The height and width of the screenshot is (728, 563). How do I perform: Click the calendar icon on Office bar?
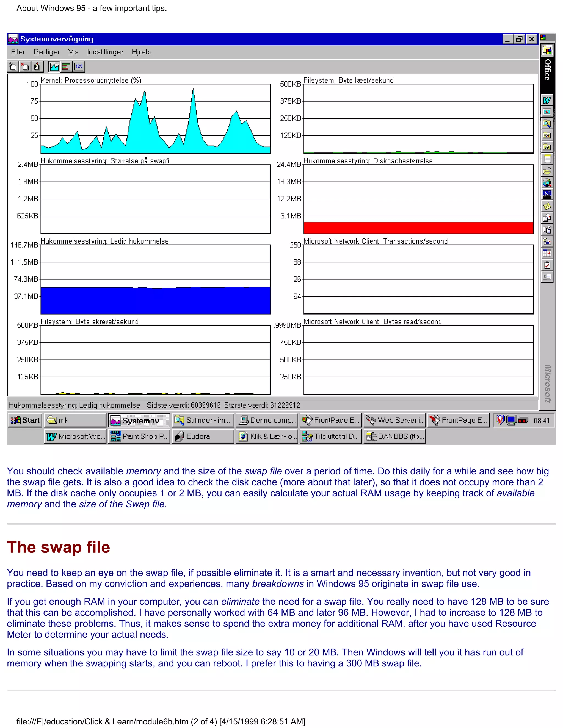547,253
